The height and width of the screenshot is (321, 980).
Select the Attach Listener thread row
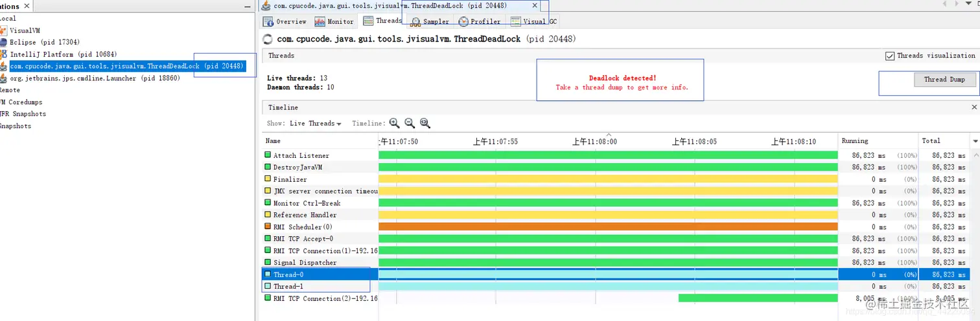(616, 155)
